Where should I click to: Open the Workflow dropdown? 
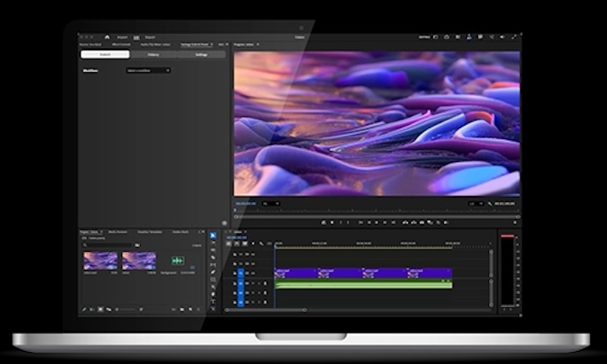click(149, 70)
